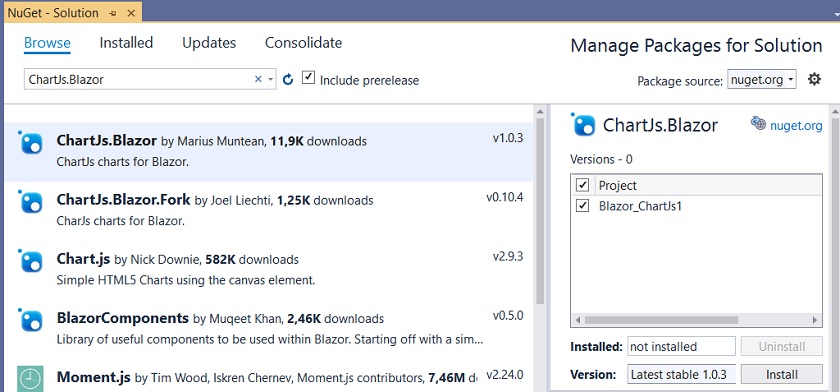This screenshot has width=840, height=392.
Task: Click the pin icon on NuGet - Solution tab
Action: [112, 13]
